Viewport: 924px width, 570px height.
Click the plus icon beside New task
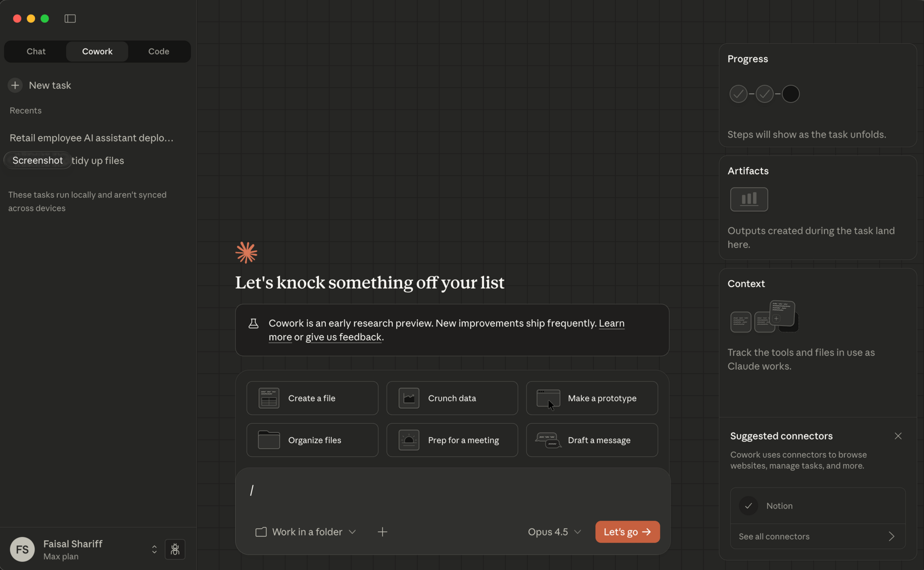coord(15,85)
